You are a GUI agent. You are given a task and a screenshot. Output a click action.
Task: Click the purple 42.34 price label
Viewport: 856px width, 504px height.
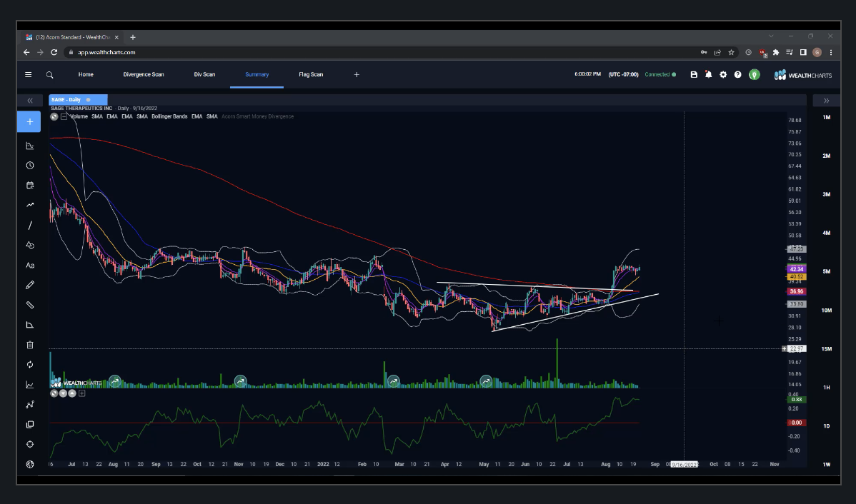(x=796, y=269)
